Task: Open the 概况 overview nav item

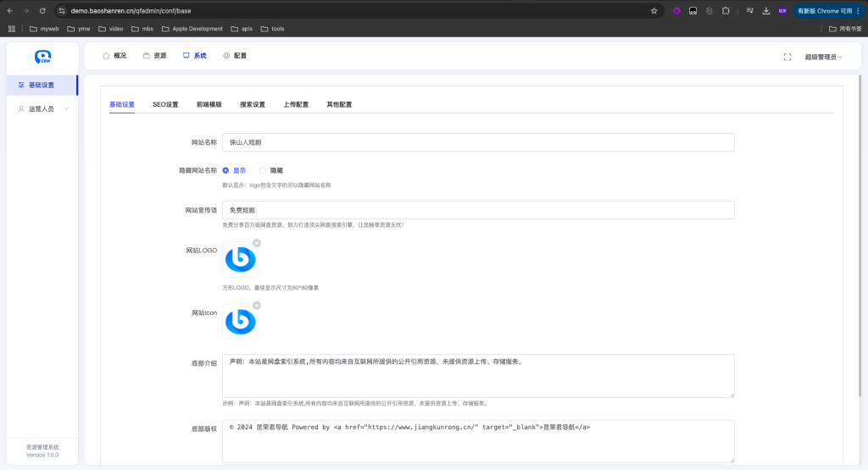Action: tap(114, 56)
